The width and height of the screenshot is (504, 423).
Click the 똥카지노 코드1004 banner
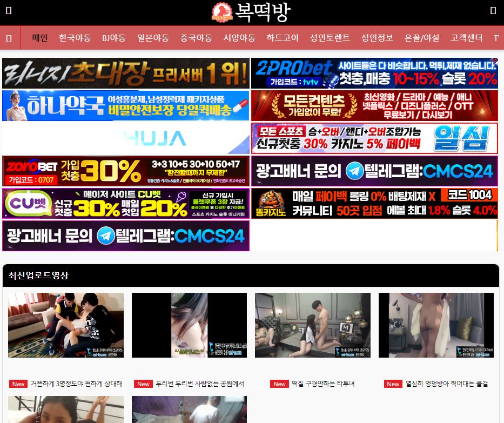(374, 204)
